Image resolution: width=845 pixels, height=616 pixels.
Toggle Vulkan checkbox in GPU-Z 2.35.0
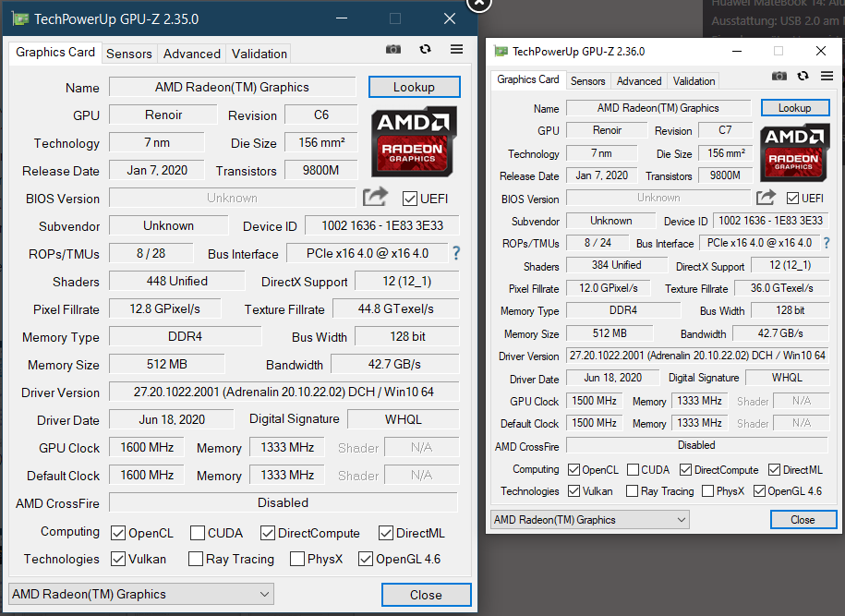[x=118, y=559]
